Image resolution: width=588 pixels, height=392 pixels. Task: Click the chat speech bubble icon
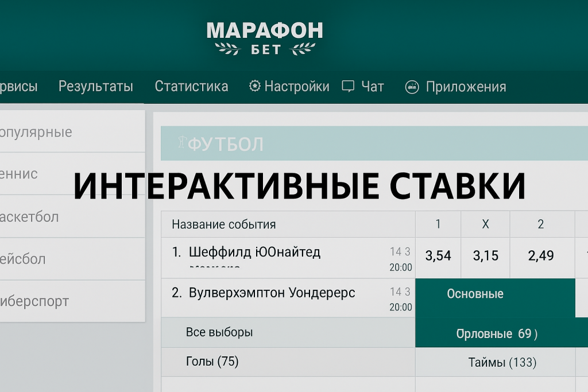click(x=348, y=87)
